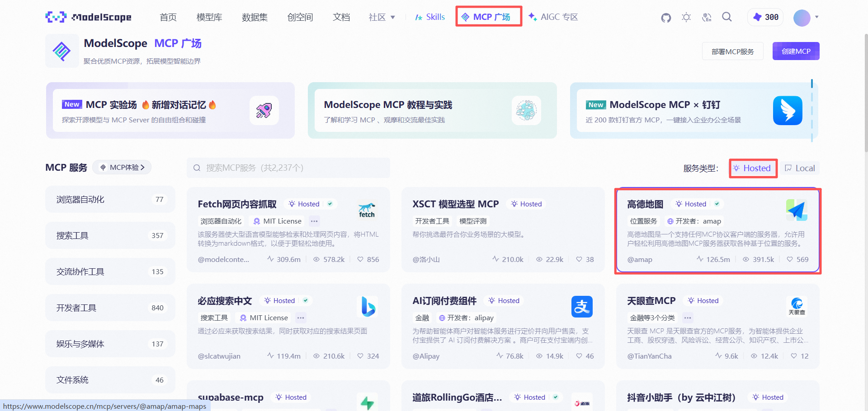
Task: Like XSCT 模型选型 MCP via heart with 38
Action: [579, 259]
